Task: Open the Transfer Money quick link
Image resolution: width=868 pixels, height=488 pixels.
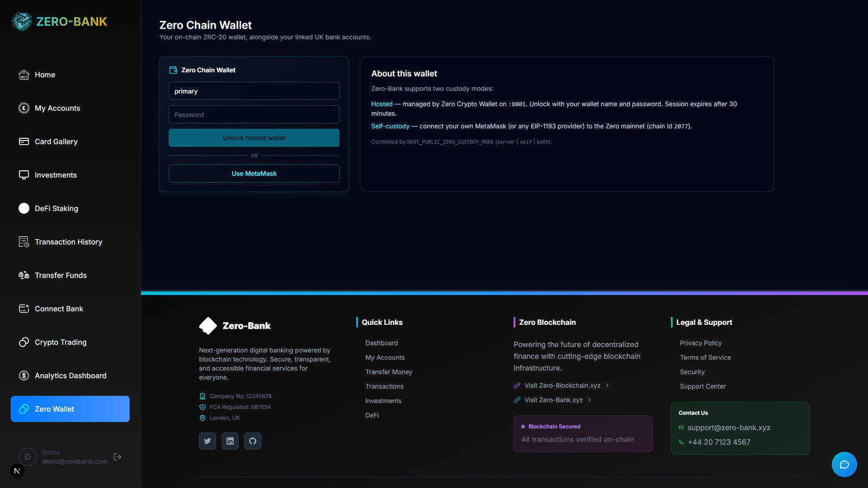Action: (x=388, y=372)
